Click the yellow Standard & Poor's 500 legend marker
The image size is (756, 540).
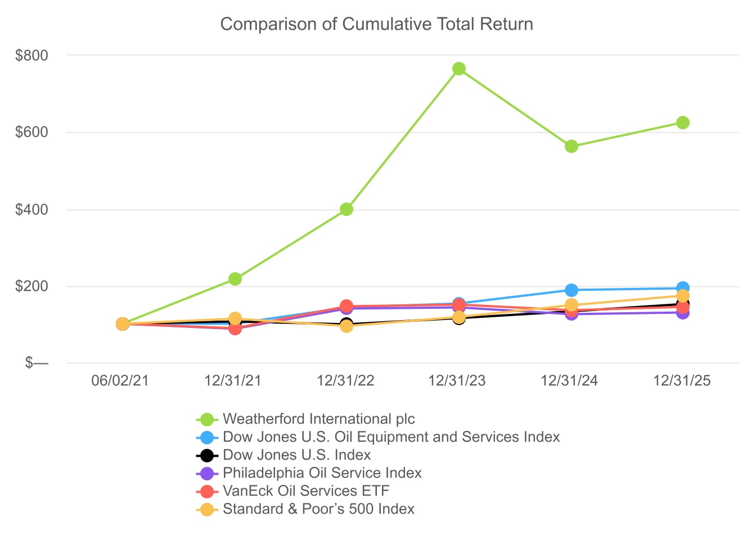[207, 509]
